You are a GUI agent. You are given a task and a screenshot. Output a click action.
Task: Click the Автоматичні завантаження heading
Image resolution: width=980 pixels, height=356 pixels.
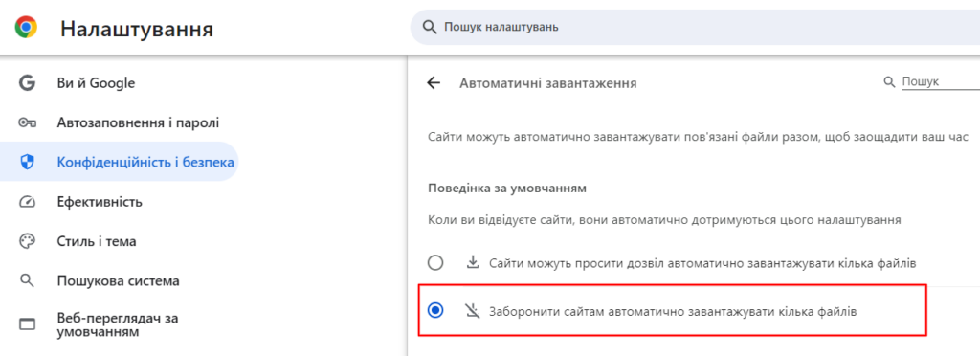[548, 83]
